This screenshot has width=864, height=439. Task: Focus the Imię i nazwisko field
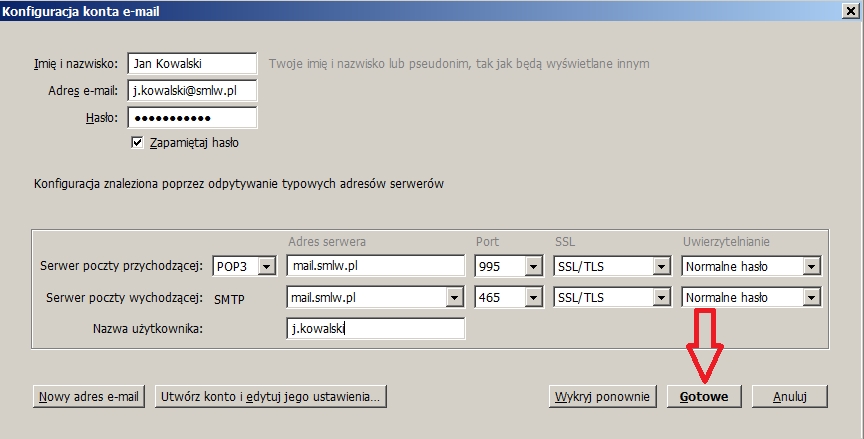(x=192, y=63)
